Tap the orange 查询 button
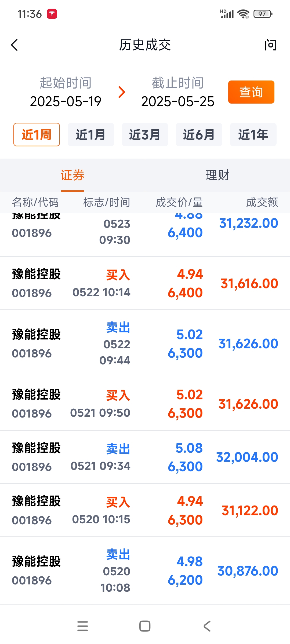This screenshot has height=644, width=290. [251, 92]
